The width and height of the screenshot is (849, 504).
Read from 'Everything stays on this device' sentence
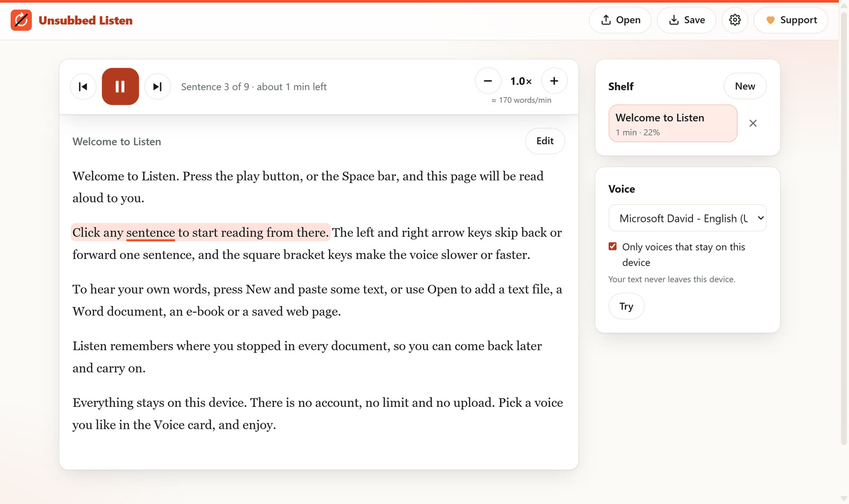coord(160,403)
